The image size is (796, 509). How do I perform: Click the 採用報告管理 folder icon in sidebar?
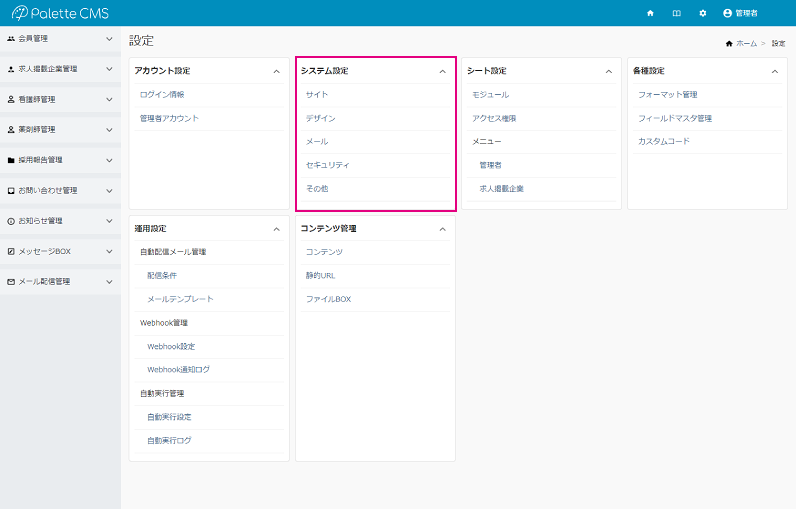coord(11,160)
